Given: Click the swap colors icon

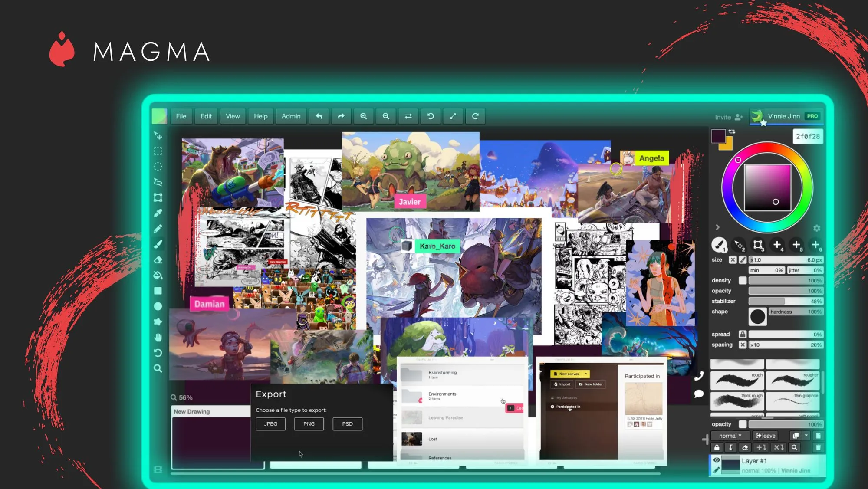Looking at the screenshot, I should point(732,131).
